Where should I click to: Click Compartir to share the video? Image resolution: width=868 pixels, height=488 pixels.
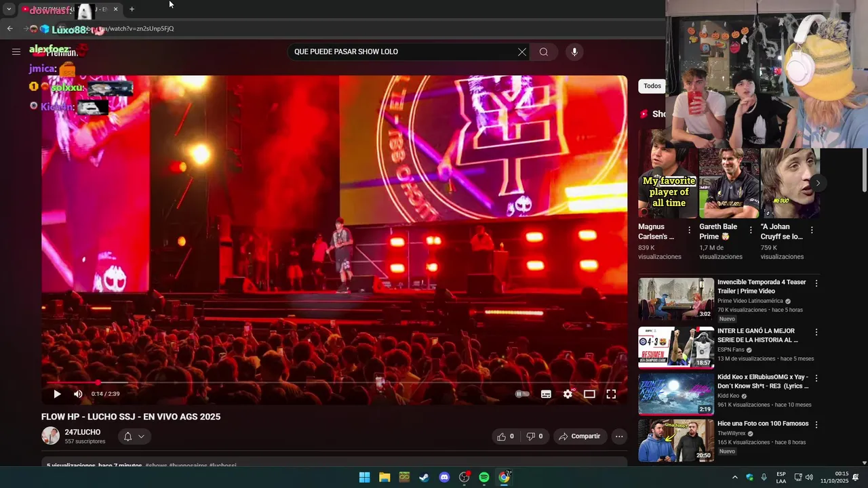pos(579,436)
